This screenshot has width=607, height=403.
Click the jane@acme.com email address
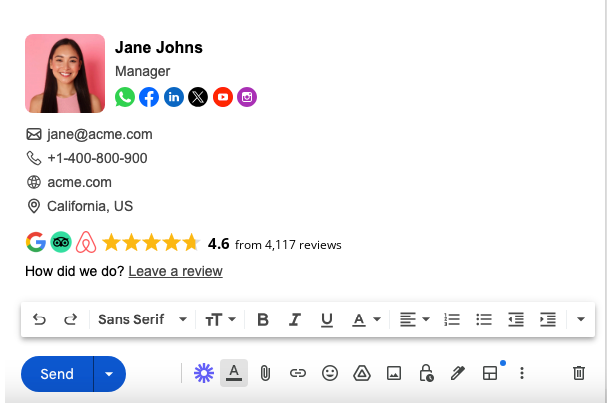[99, 134]
